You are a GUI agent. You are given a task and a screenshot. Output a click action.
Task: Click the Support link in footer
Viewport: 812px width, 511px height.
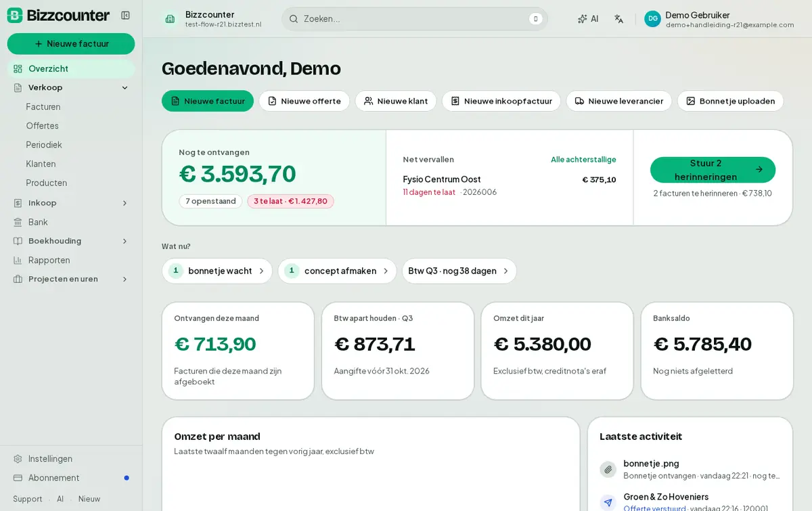coord(28,499)
